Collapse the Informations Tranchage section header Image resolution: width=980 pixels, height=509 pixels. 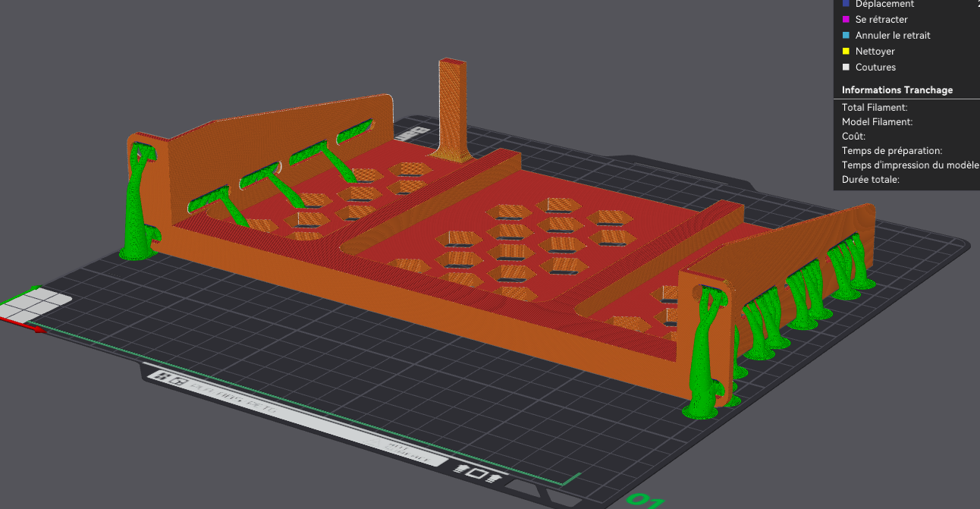pos(897,90)
